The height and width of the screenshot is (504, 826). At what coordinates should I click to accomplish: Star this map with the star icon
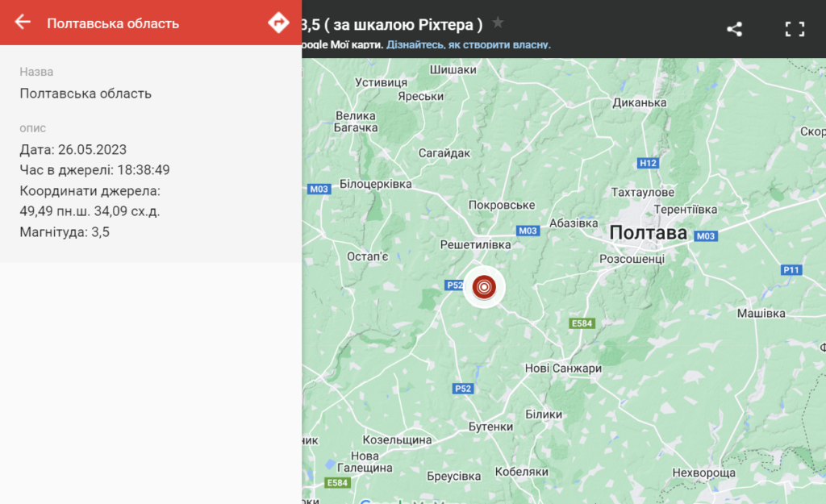point(499,23)
